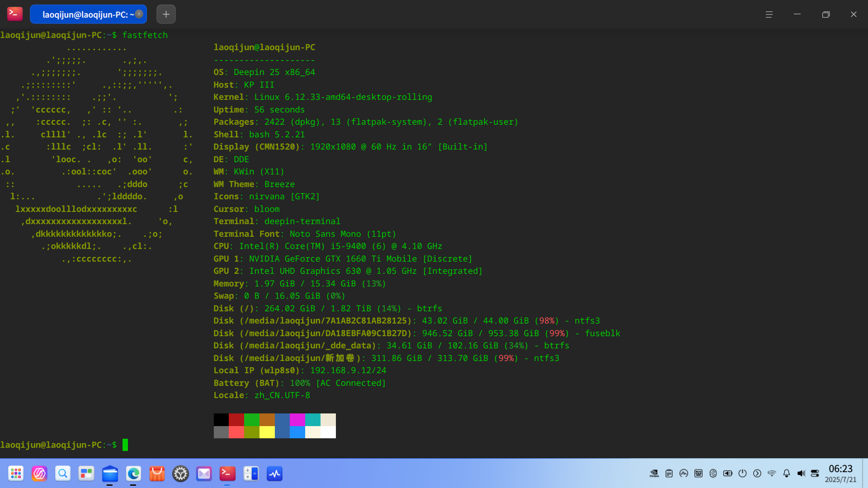Open the system monitor tray gauge icon
868x488 pixels.
[684, 474]
